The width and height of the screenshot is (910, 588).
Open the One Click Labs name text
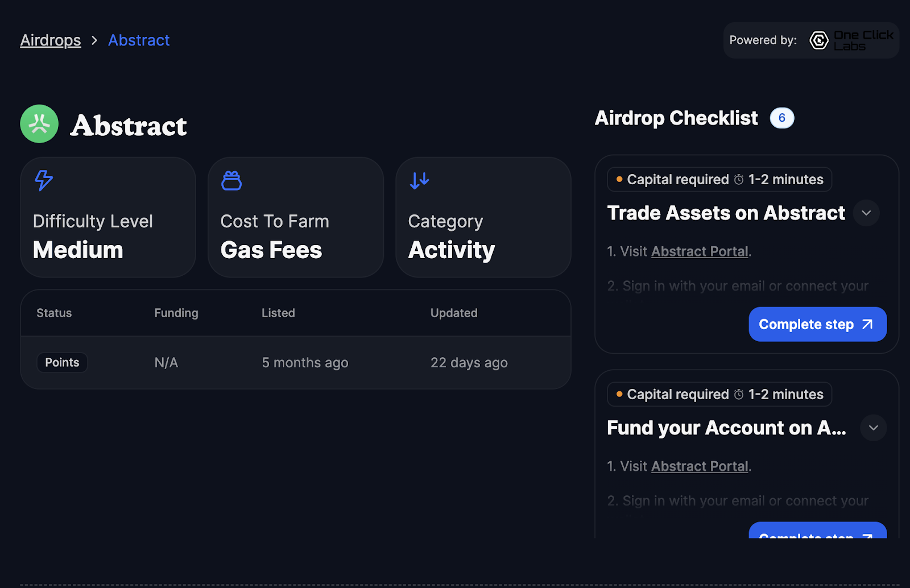pyautogui.click(x=863, y=40)
